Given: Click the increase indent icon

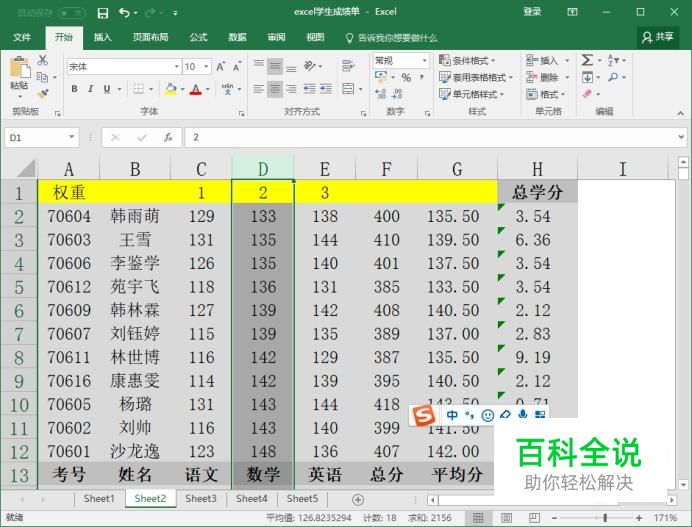Looking at the screenshot, I should click(x=326, y=89).
